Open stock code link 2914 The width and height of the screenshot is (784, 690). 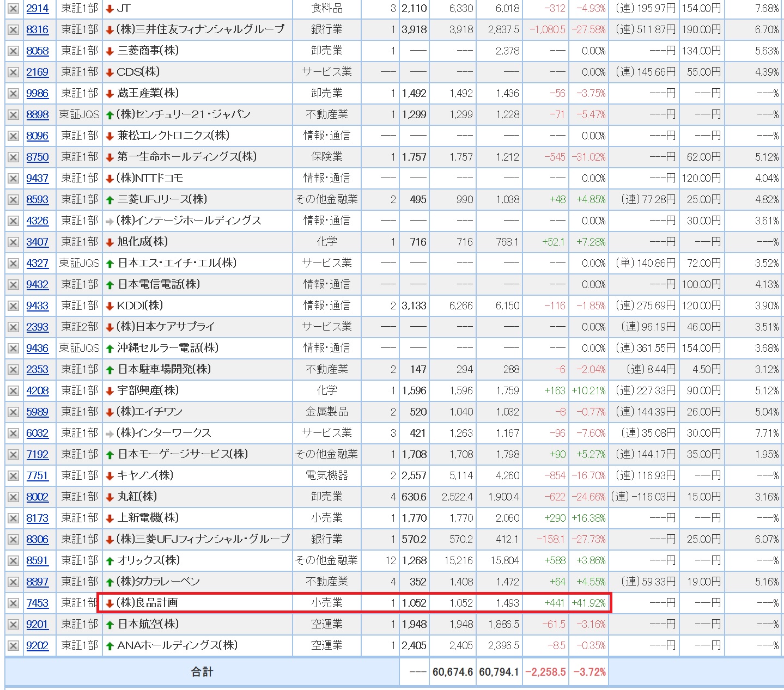[x=38, y=9]
